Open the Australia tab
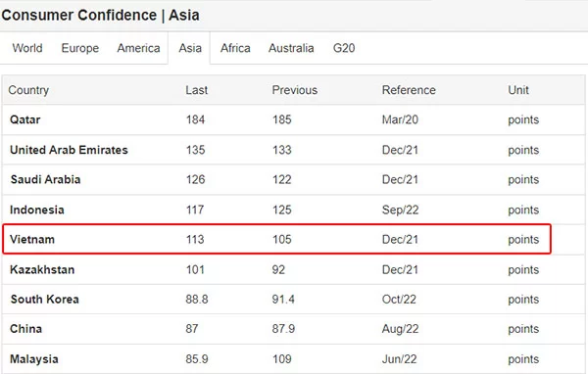The image size is (588, 374). [291, 48]
